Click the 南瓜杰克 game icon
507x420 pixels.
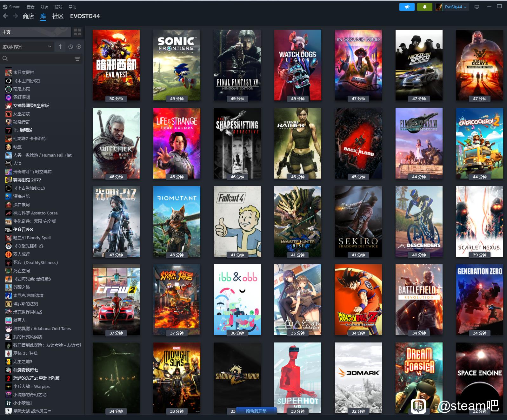click(x=9, y=89)
